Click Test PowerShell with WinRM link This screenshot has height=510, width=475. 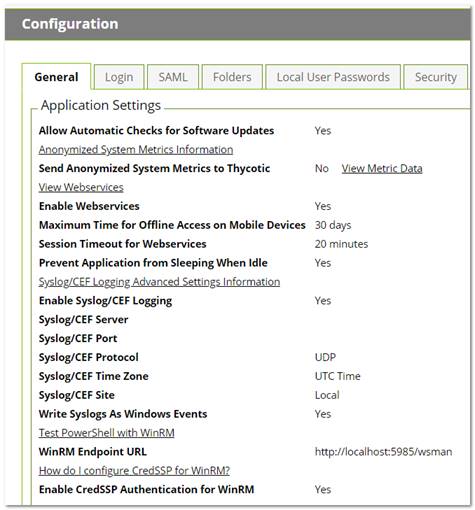click(x=107, y=433)
